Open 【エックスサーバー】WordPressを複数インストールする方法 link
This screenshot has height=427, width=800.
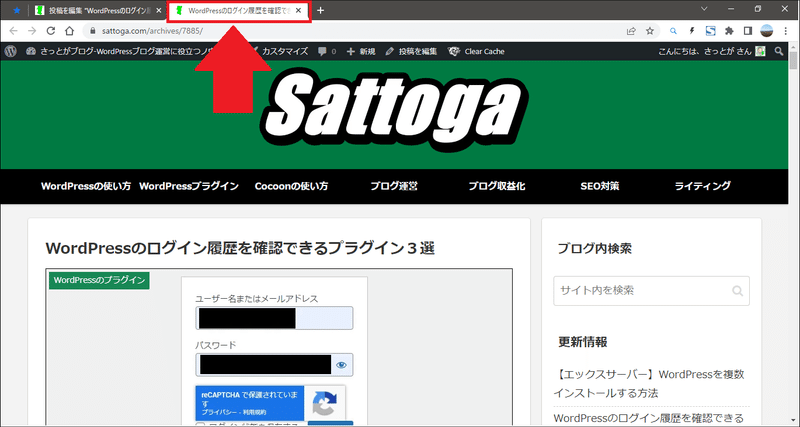649,384
